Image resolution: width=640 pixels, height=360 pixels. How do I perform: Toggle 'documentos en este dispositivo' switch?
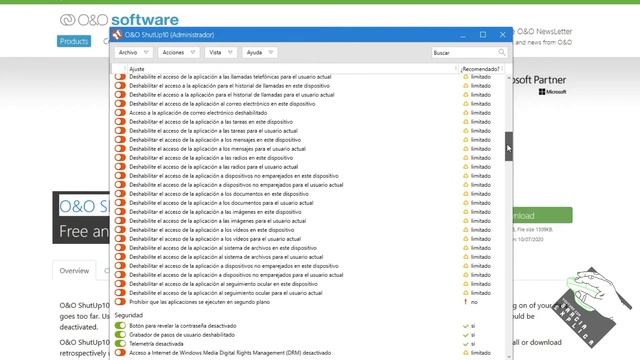tap(120, 194)
